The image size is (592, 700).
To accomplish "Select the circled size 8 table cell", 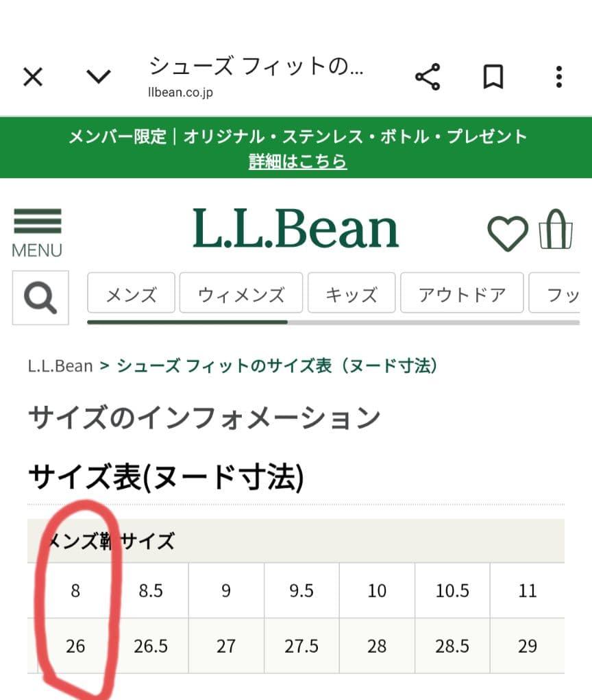I will click(75, 590).
